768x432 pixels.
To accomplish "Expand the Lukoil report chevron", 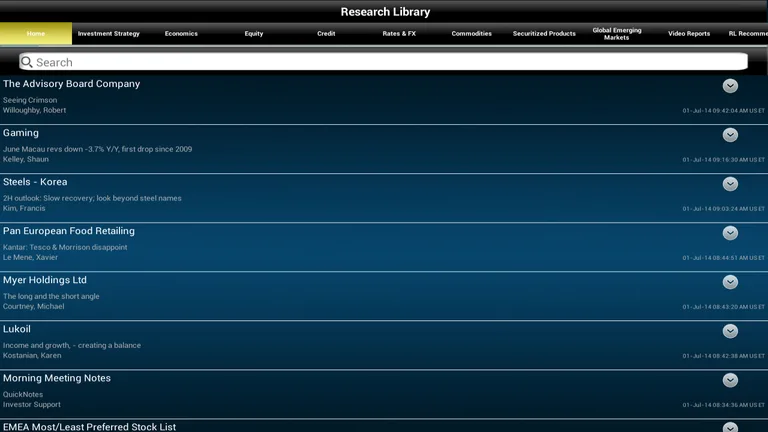I will point(730,331).
